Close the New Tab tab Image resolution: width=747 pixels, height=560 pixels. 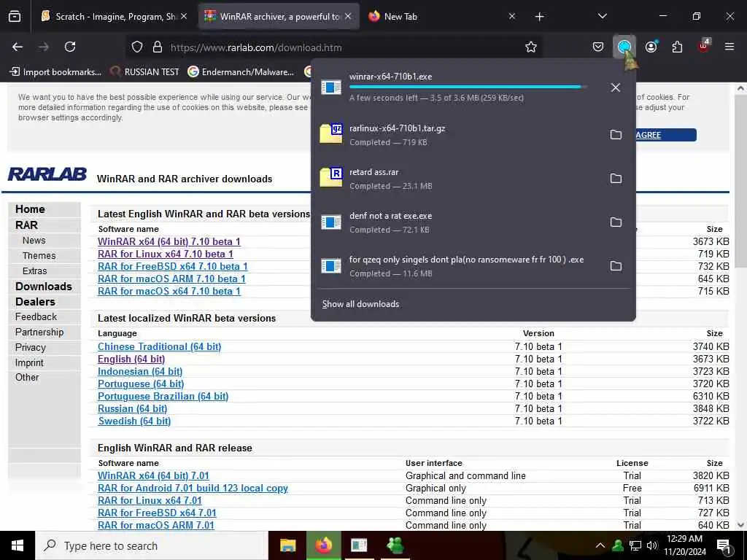pyautogui.click(x=511, y=17)
